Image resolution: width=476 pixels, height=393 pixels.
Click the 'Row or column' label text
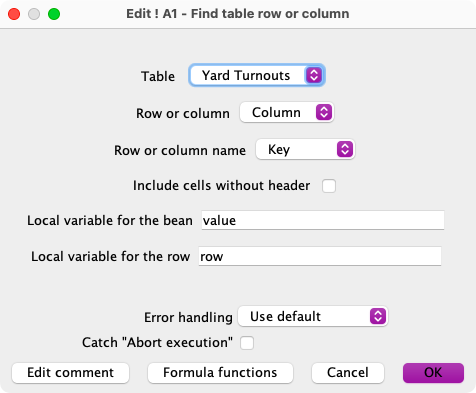[x=183, y=113]
